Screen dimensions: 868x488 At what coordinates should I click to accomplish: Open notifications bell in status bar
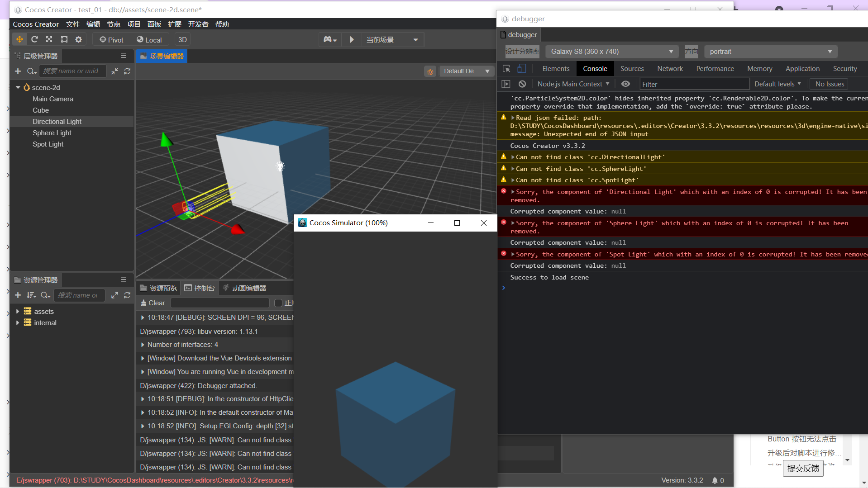point(715,480)
